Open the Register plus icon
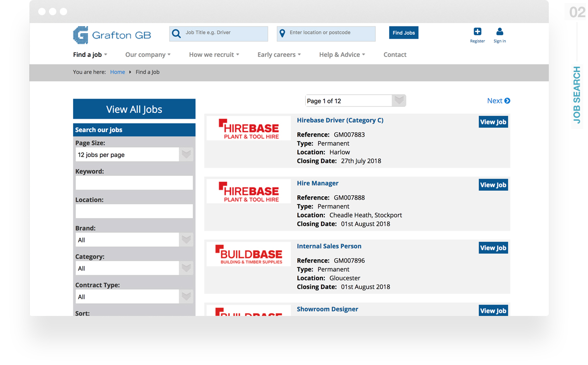Image resolution: width=588 pixels, height=365 pixels. (477, 31)
